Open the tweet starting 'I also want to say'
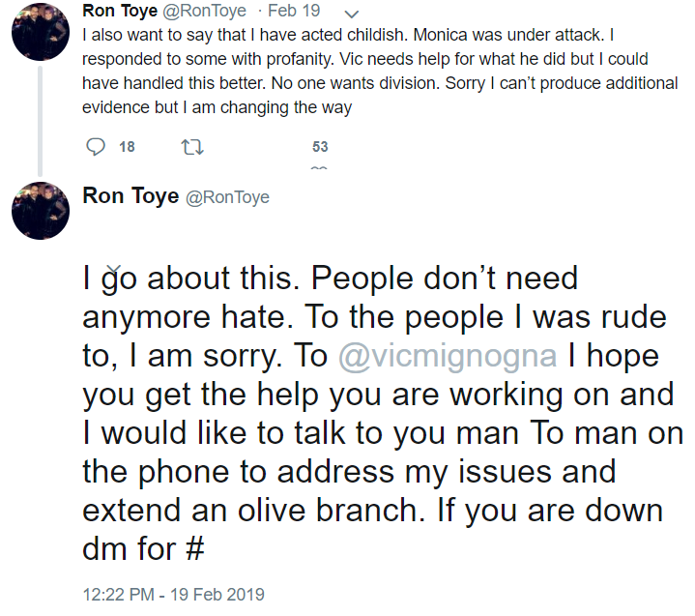 tap(380, 71)
